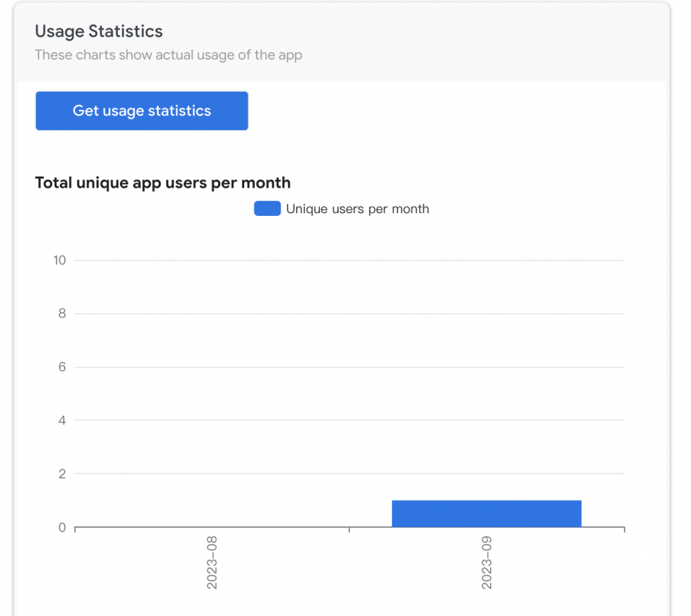
Task: Select the blue 2023-09 bar
Action: coord(487,513)
